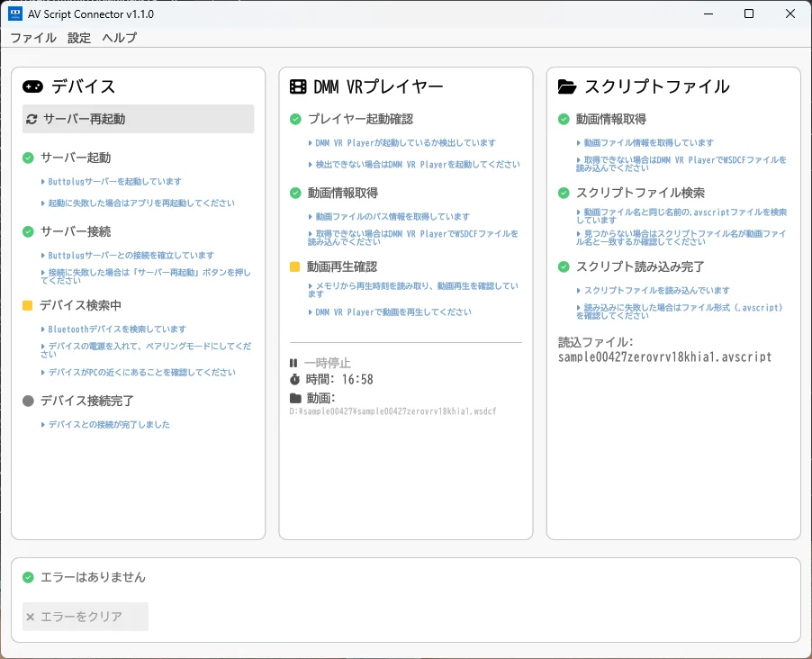The height and width of the screenshot is (659, 812).
Task: Click the Bluetoothデバイスを検索しています line
Action: coord(113,329)
